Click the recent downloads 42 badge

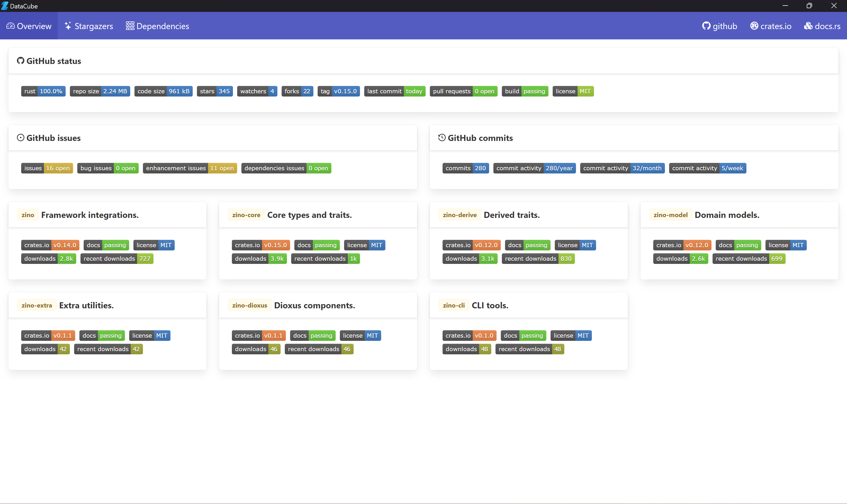[109, 349]
